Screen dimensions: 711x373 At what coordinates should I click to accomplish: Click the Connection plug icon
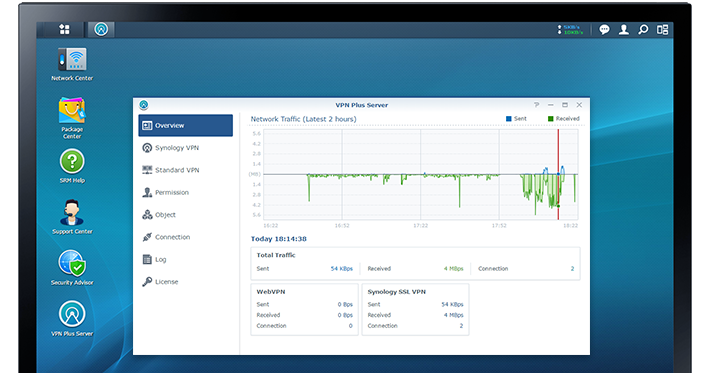[147, 237]
